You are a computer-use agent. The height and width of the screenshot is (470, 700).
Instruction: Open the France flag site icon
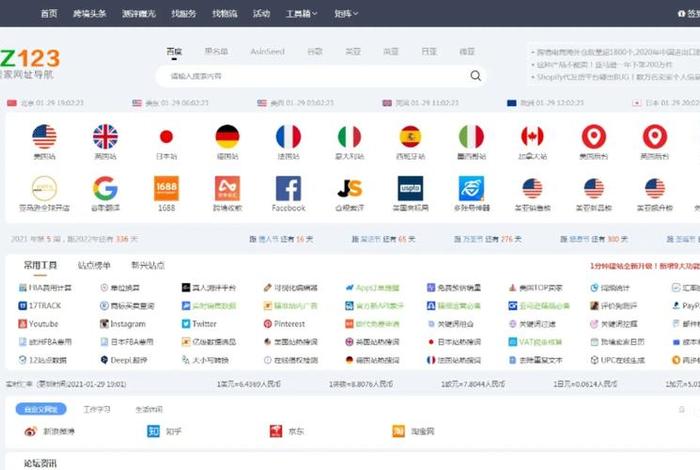pyautogui.click(x=288, y=136)
